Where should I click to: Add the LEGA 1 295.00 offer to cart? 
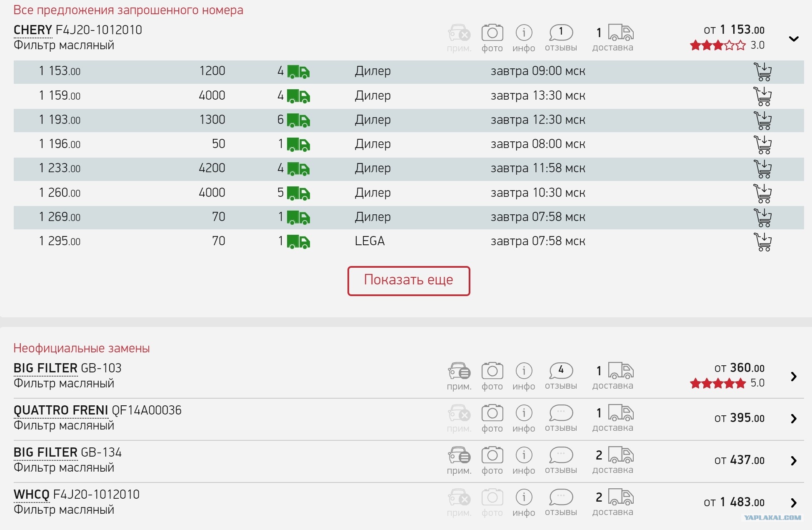coord(762,242)
